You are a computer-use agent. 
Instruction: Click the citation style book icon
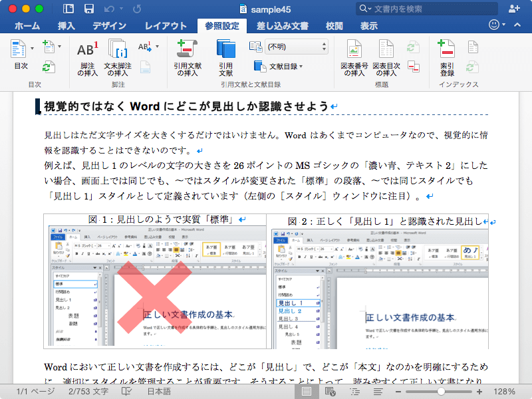pos(255,47)
